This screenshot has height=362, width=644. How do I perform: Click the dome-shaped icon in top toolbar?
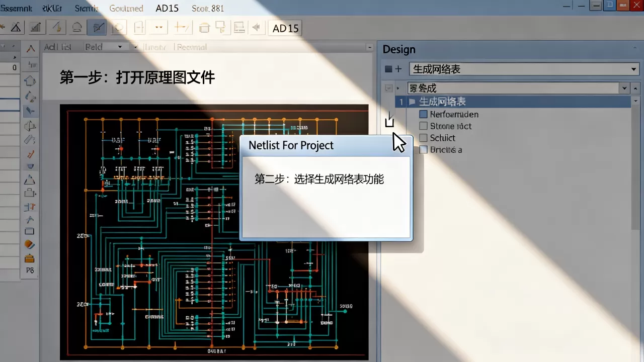point(77,28)
